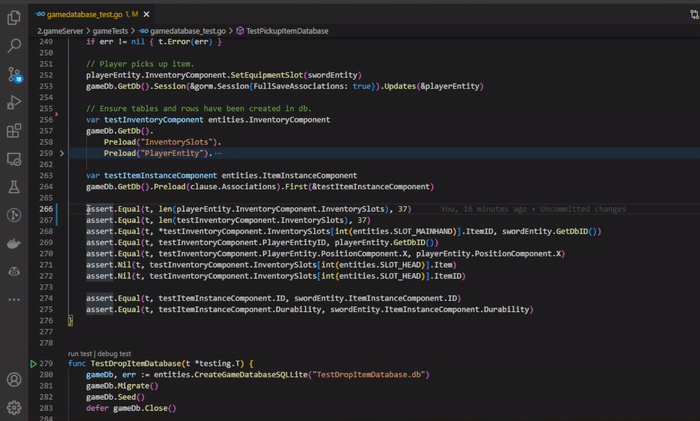Viewport: 700px width, 421px height.
Task: Click TestPickupItemDatabase breadcrumb symbol
Action: coord(287,31)
